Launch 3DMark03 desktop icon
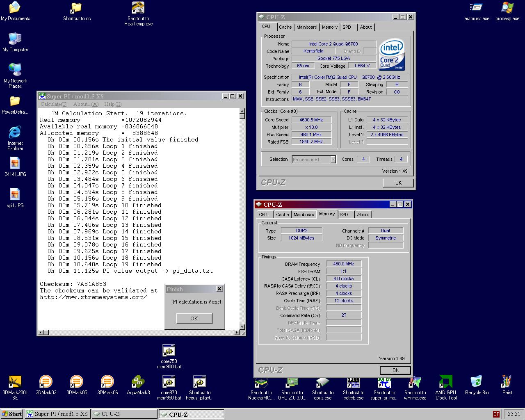This screenshot has height=420, width=525. (46, 385)
